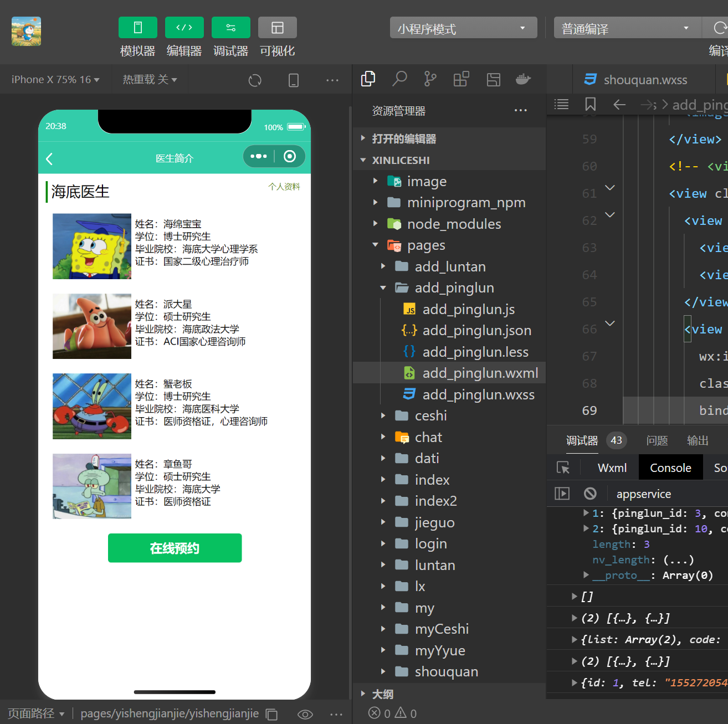This screenshot has width=728, height=724.
Task: Collapse the add_pinglun folder
Action: (x=449, y=288)
